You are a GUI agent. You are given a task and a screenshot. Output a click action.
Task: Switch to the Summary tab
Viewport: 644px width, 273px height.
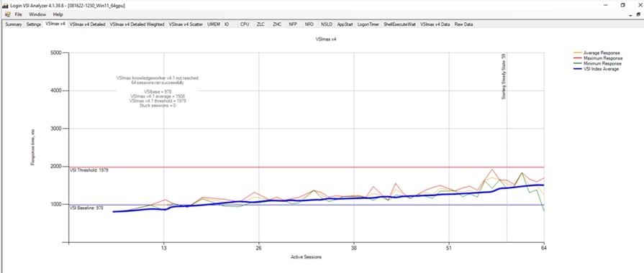pyautogui.click(x=14, y=24)
